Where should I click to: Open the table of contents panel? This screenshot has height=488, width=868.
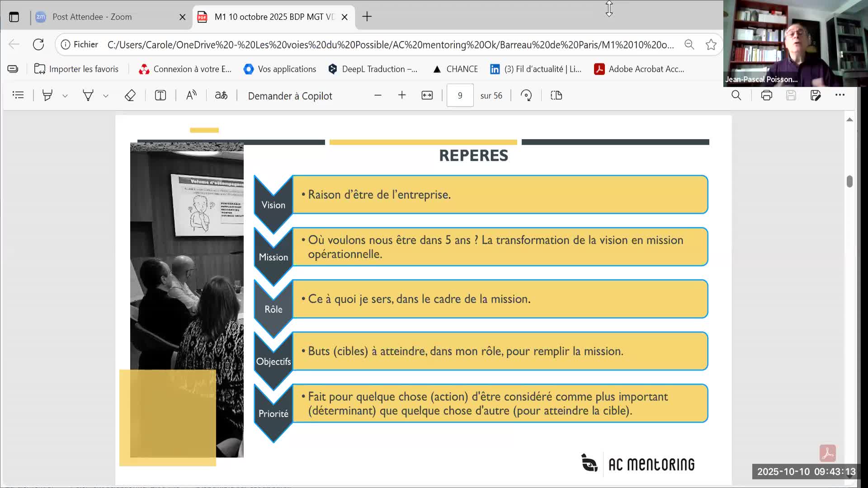tap(18, 95)
